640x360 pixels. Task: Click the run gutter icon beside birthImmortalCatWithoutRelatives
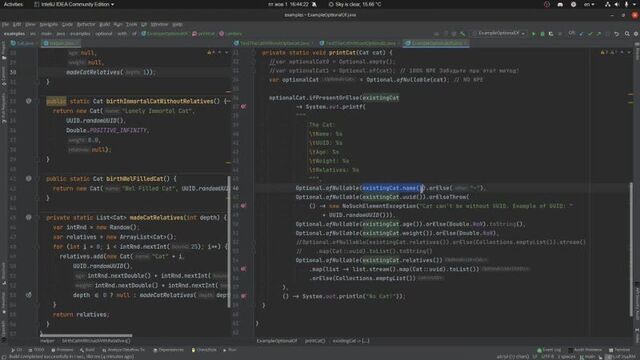click(x=29, y=101)
